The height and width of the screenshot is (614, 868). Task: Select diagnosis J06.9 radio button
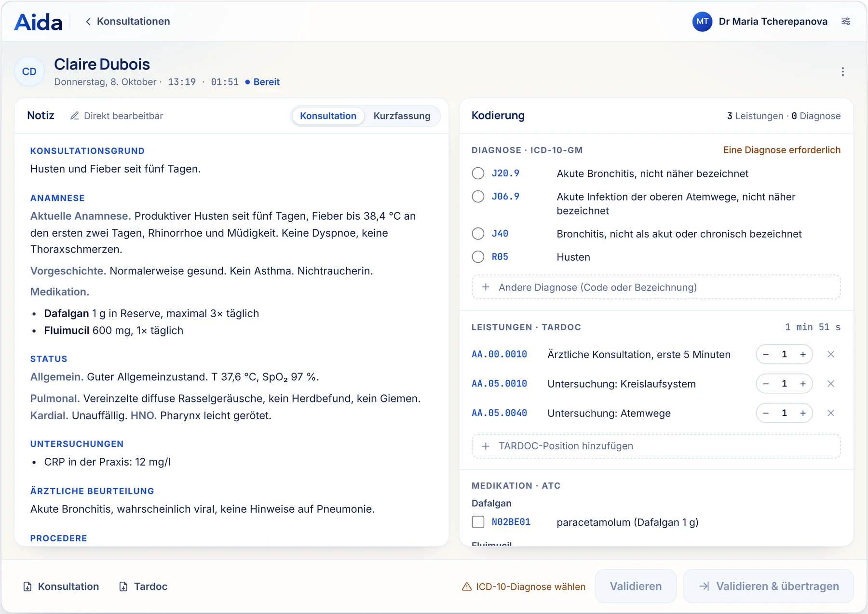(x=478, y=197)
